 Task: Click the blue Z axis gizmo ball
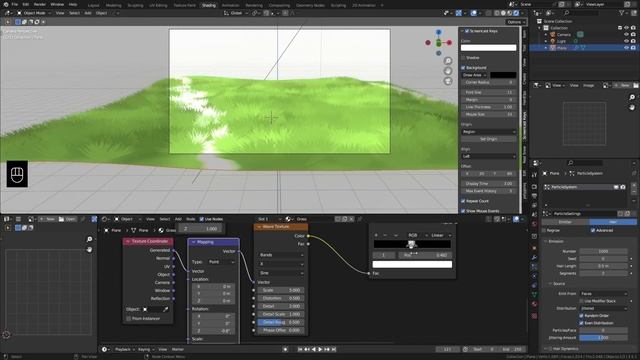(x=438, y=32)
